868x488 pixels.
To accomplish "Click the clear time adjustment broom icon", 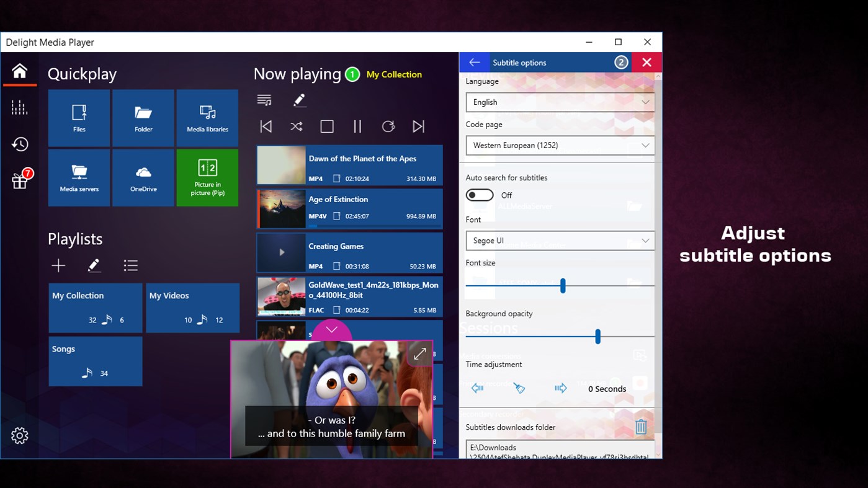I will [519, 388].
